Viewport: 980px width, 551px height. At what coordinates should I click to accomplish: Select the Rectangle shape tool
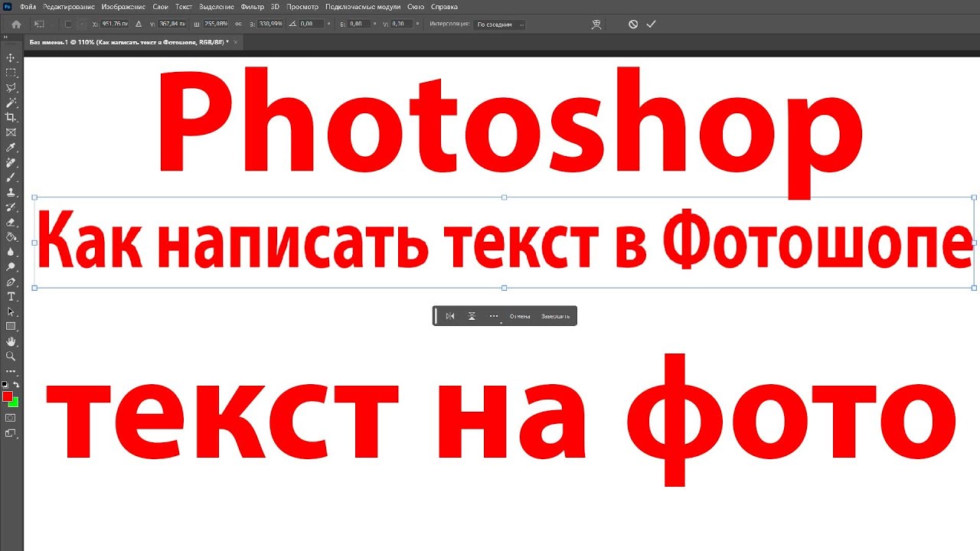point(11,326)
